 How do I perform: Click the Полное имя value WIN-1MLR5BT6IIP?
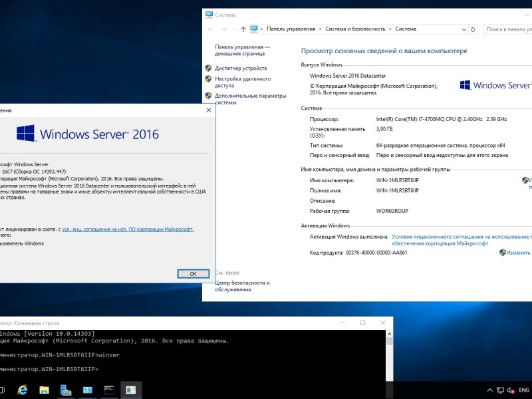(397, 191)
